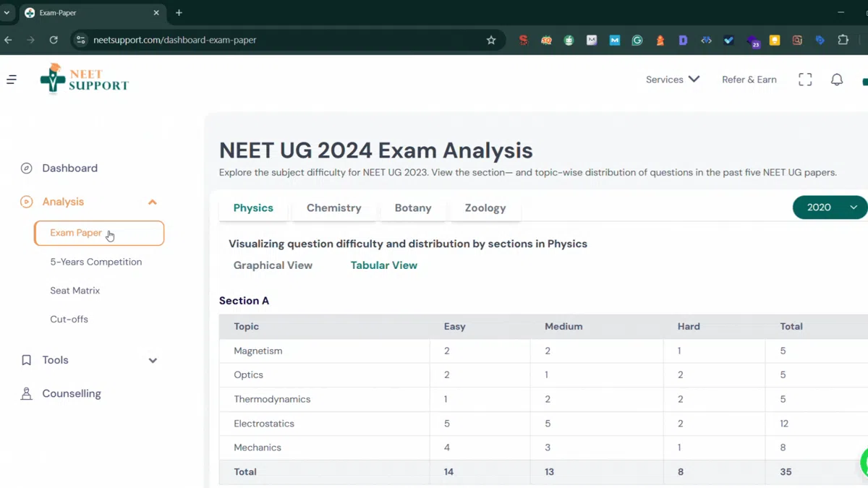This screenshot has width=868, height=488.
Task: Click the NEET Support logo
Action: [x=84, y=79]
